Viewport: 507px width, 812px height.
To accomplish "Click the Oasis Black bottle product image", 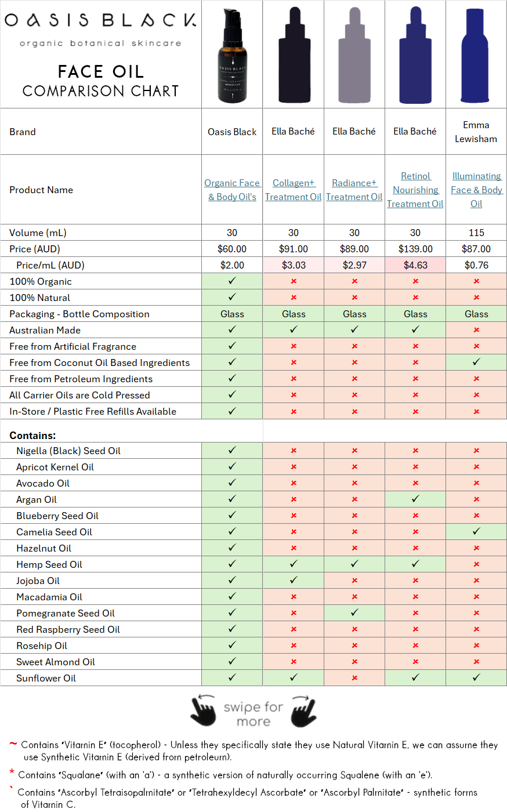I will click(x=233, y=55).
